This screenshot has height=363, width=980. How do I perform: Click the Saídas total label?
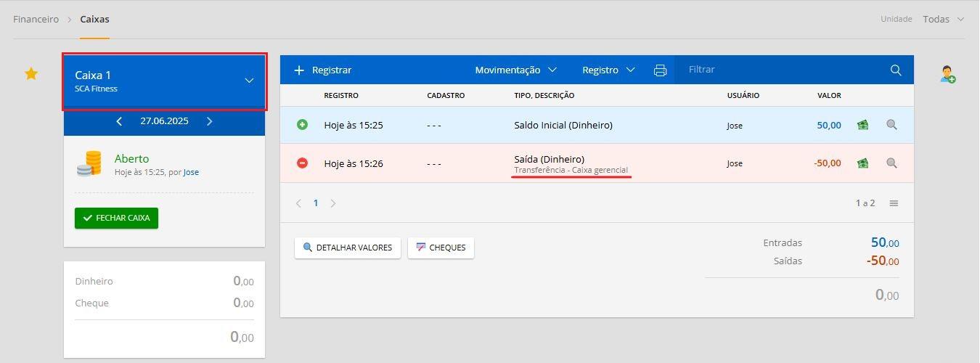coord(788,261)
